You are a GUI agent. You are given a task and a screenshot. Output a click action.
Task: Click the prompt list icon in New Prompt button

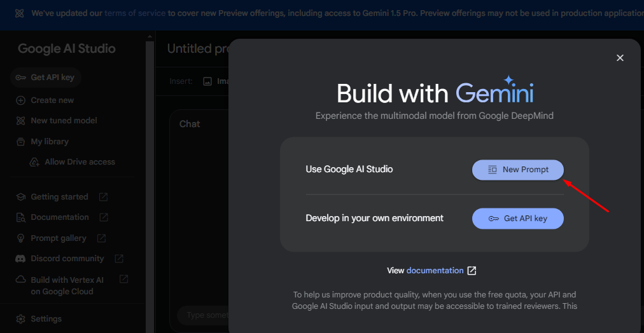tap(492, 170)
